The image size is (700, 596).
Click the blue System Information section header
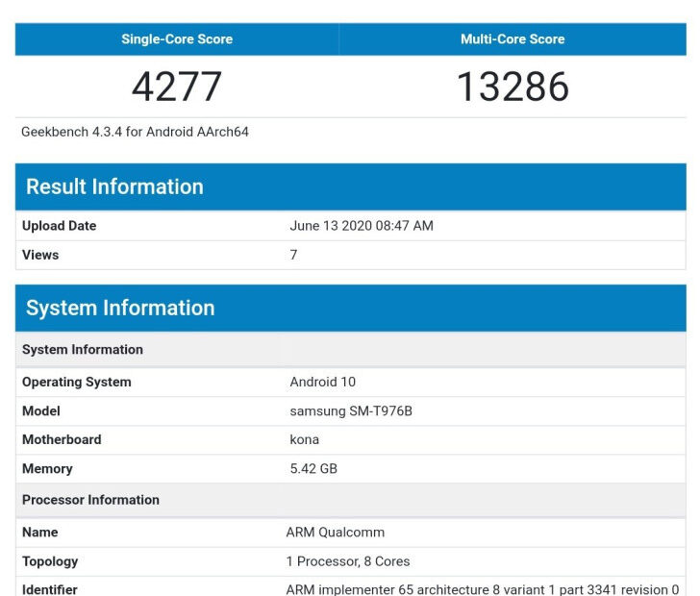(350, 308)
